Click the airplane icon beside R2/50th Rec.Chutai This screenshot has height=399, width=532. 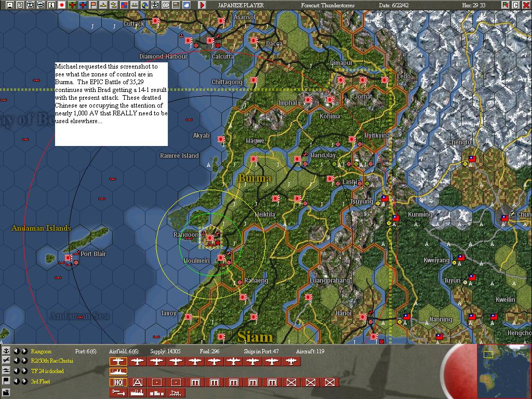6,361
